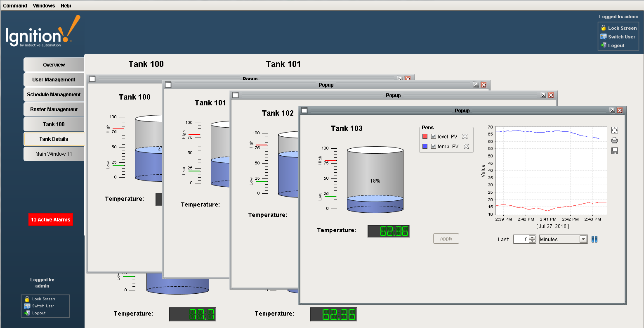View the 13 Active Alarms

(x=50, y=219)
